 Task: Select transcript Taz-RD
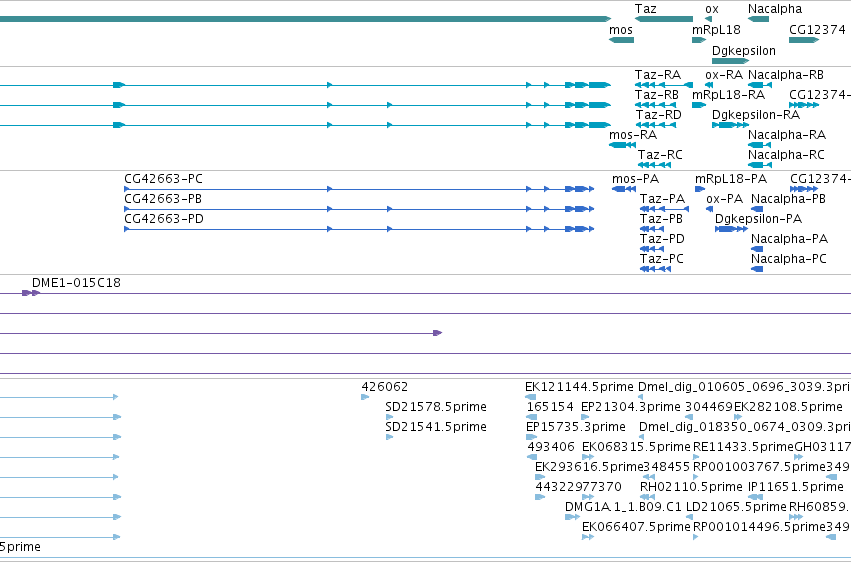coord(658,115)
